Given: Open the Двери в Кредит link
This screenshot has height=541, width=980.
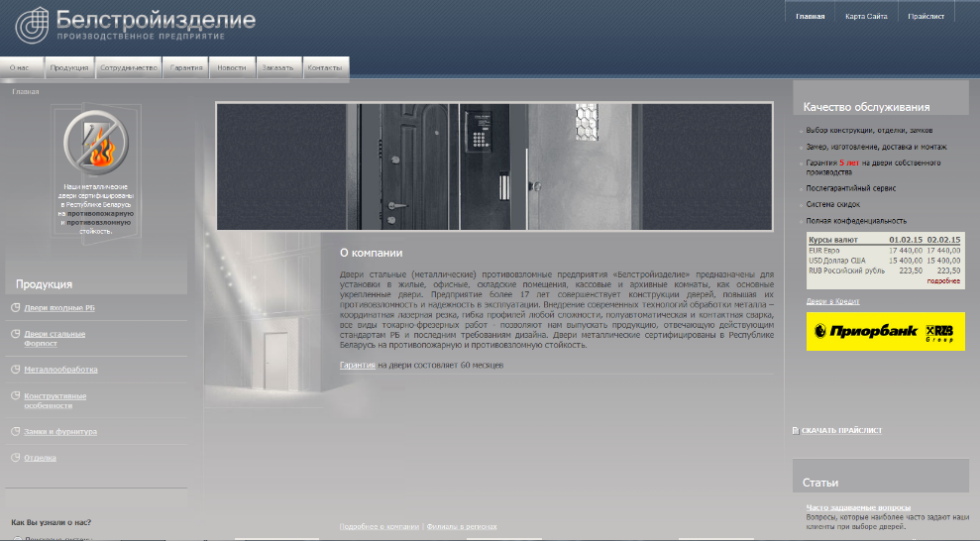Looking at the screenshot, I should [832, 301].
